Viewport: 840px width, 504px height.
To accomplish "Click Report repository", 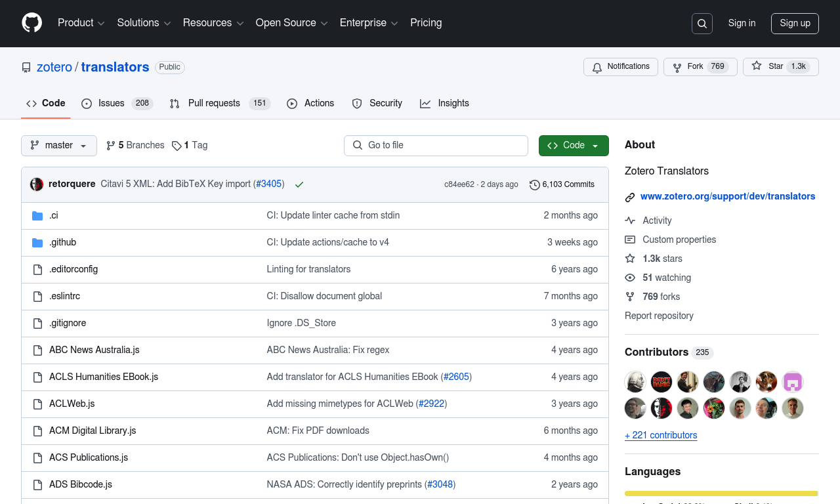I will [x=659, y=316].
